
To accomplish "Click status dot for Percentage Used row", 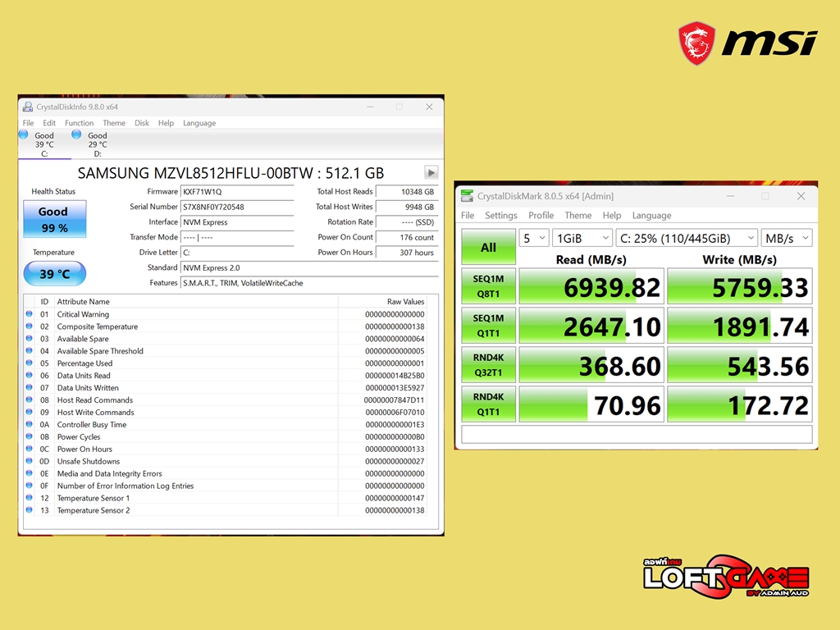I will click(29, 363).
